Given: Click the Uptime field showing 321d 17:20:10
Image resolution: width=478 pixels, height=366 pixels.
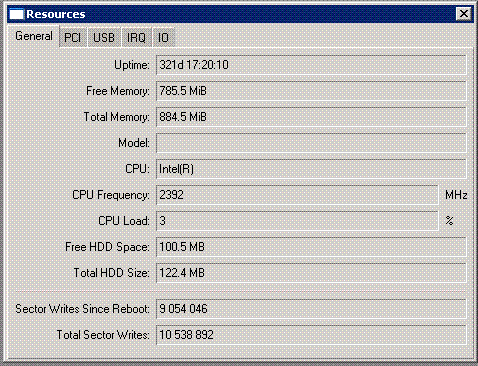Looking at the screenshot, I should 311,65.
